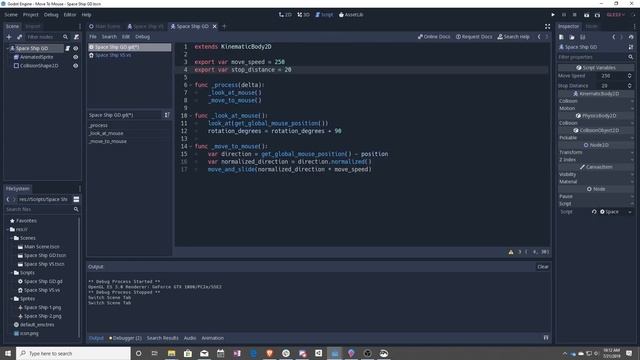Go back in Inspector history
Screen dimensions: 640x360
click(613, 37)
